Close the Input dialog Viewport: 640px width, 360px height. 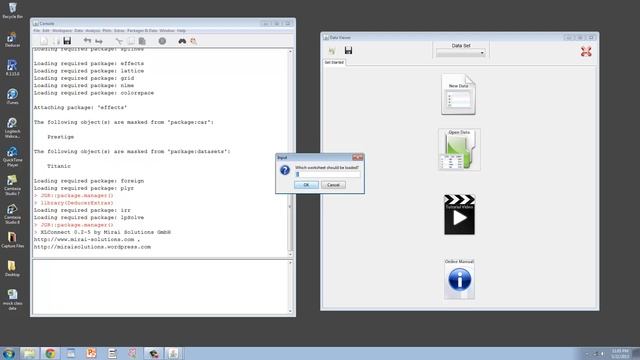(358, 158)
